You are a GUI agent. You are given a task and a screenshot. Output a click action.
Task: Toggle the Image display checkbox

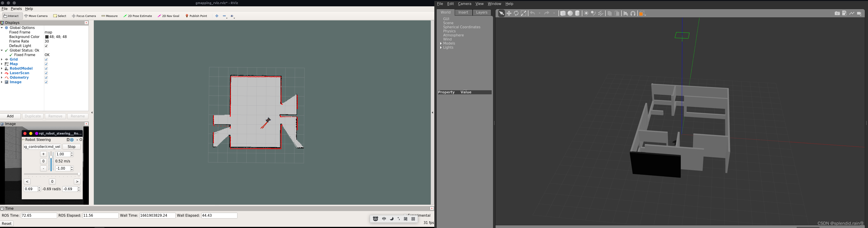pos(46,82)
